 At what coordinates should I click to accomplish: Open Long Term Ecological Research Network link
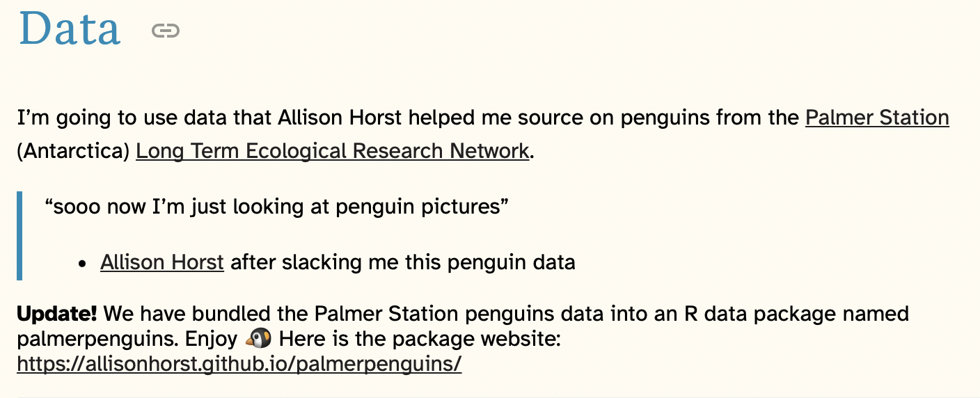click(x=332, y=150)
